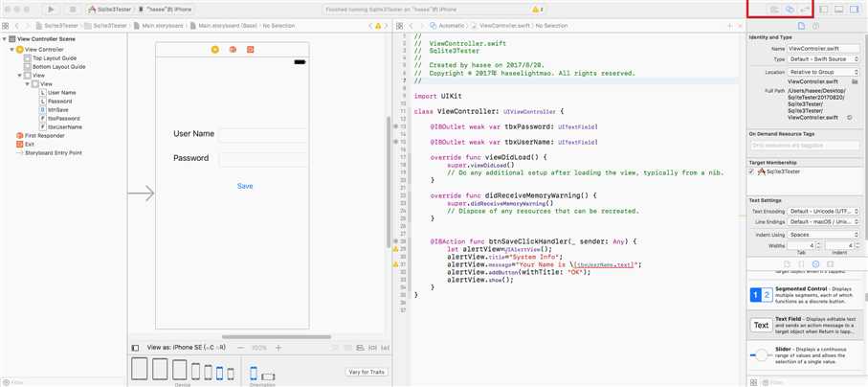The image size is (868, 387).
Task: Click the yellow View Controller scene dock icon
Action: click(215, 50)
